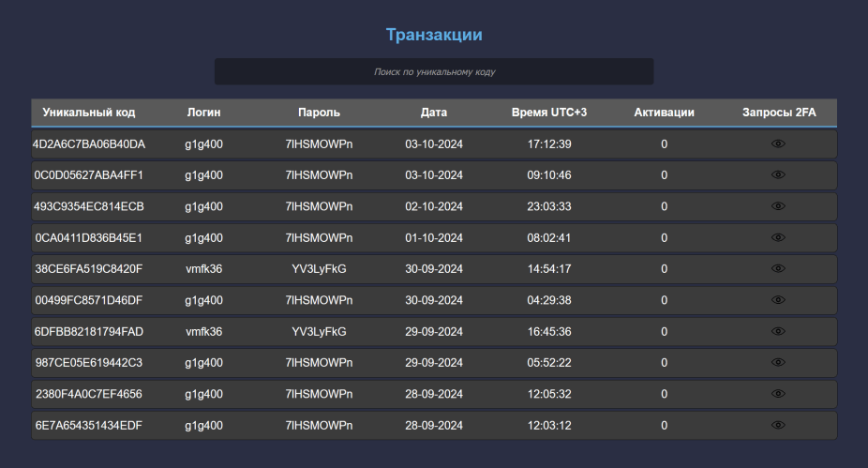Select the unique code 38CE6FA519C8420F cell

pos(89,269)
